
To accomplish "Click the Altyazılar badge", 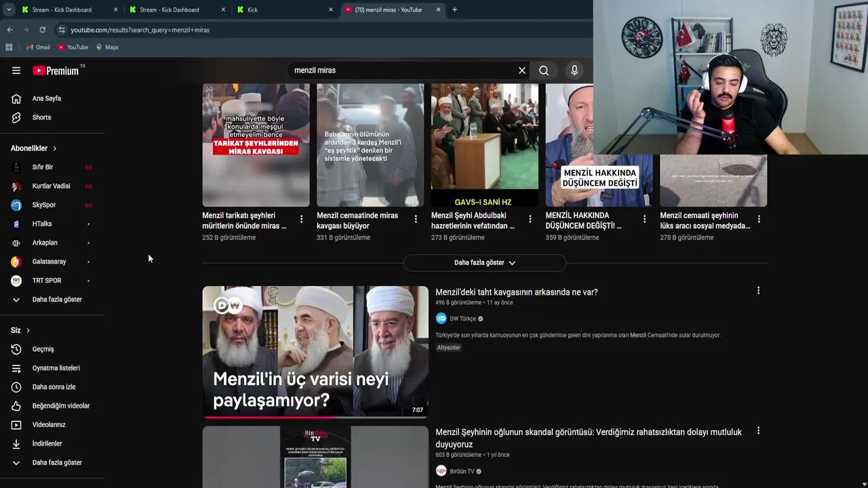I will click(448, 348).
